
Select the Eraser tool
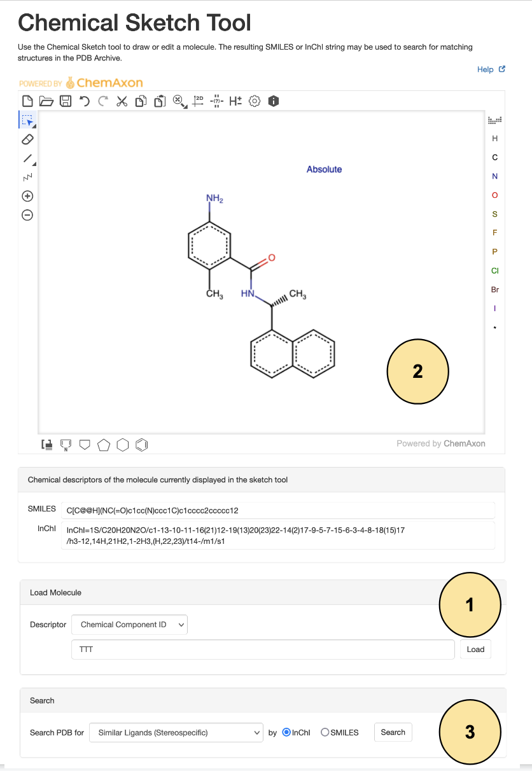27,139
